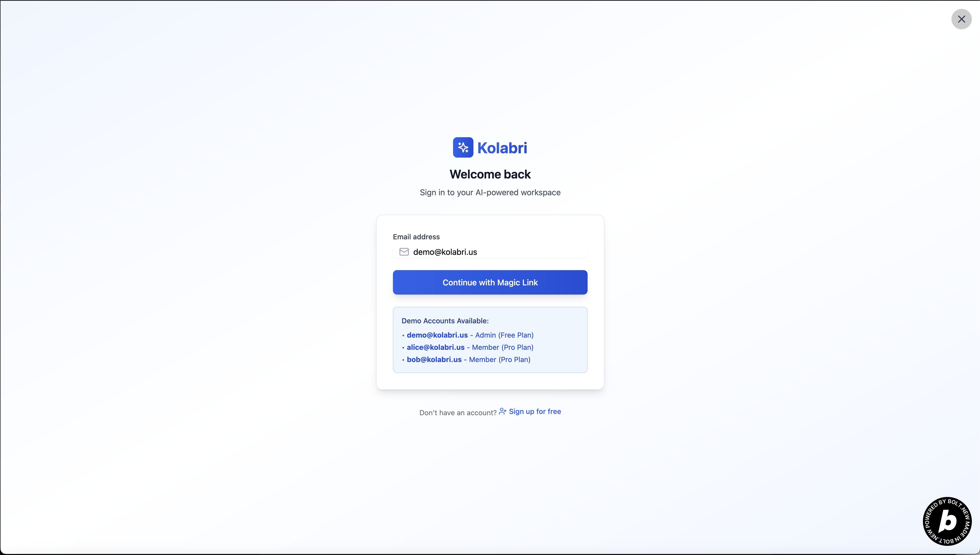Click the Email address label

(x=416, y=237)
